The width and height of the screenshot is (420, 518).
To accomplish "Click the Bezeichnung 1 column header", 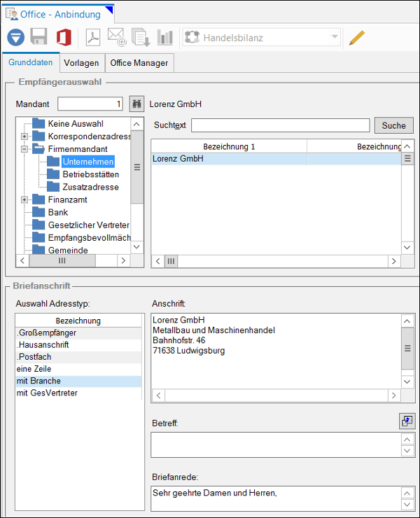I will pos(229,146).
